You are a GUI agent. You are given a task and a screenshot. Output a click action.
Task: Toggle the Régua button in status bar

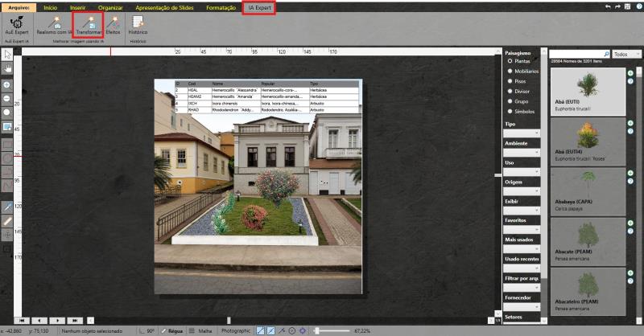click(x=171, y=330)
